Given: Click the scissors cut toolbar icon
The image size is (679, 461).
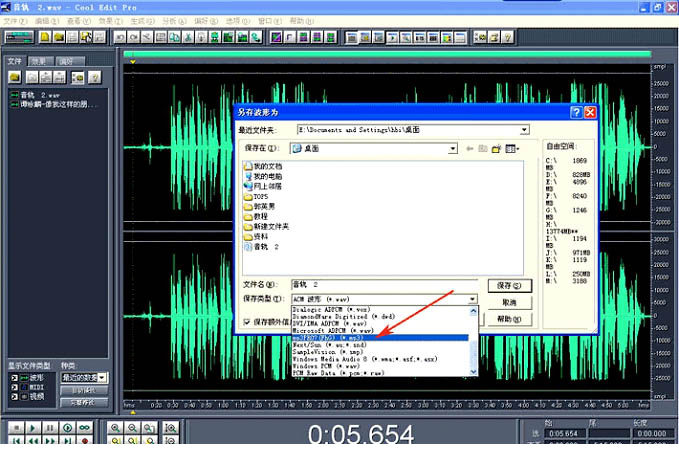Looking at the screenshot, I should (x=188, y=38).
